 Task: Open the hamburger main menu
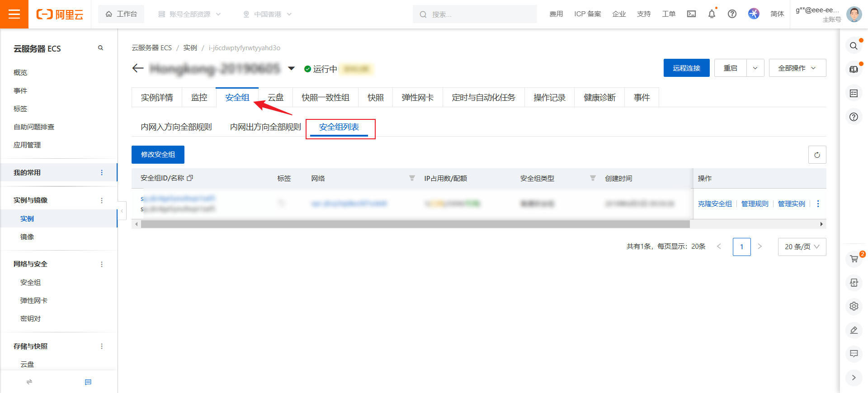click(x=14, y=14)
